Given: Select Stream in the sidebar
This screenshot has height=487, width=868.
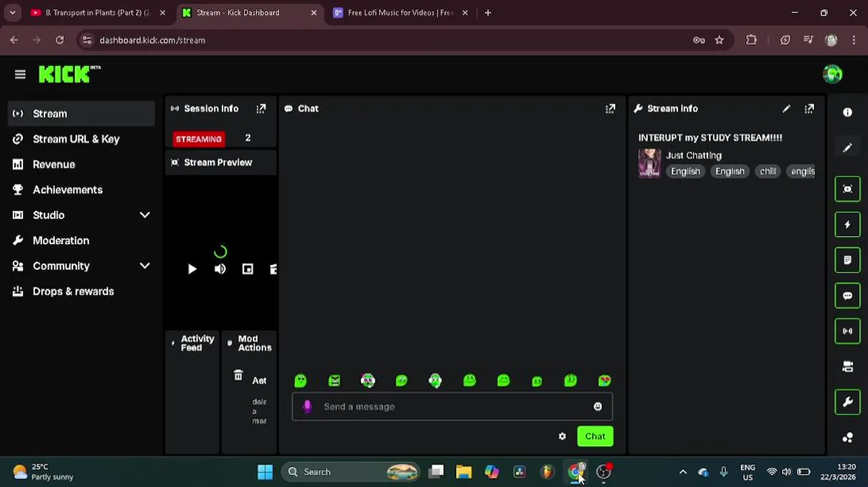Looking at the screenshot, I should pos(81,114).
